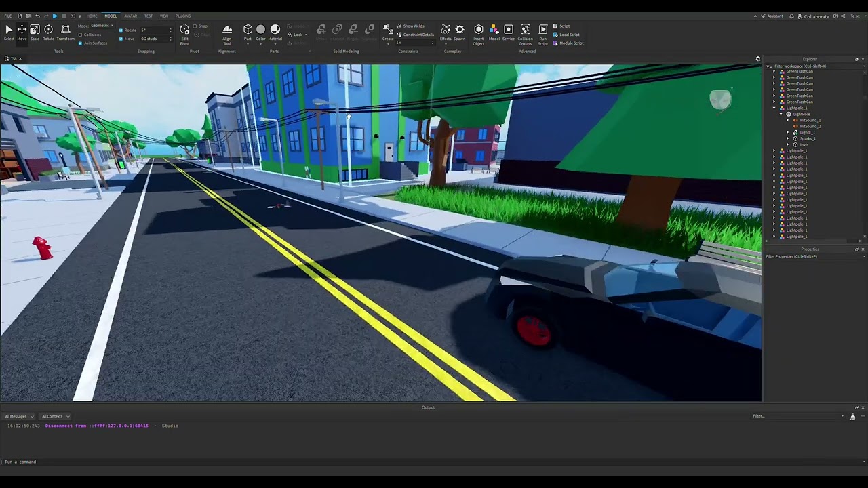868x488 pixels.
Task: Click the Run Script button
Action: point(543,34)
